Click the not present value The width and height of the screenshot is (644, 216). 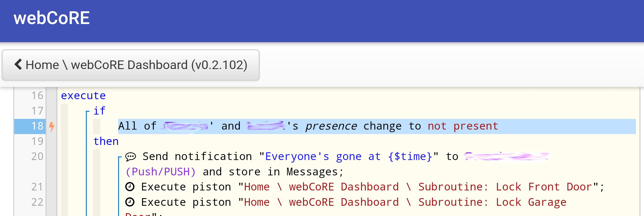[x=463, y=126]
